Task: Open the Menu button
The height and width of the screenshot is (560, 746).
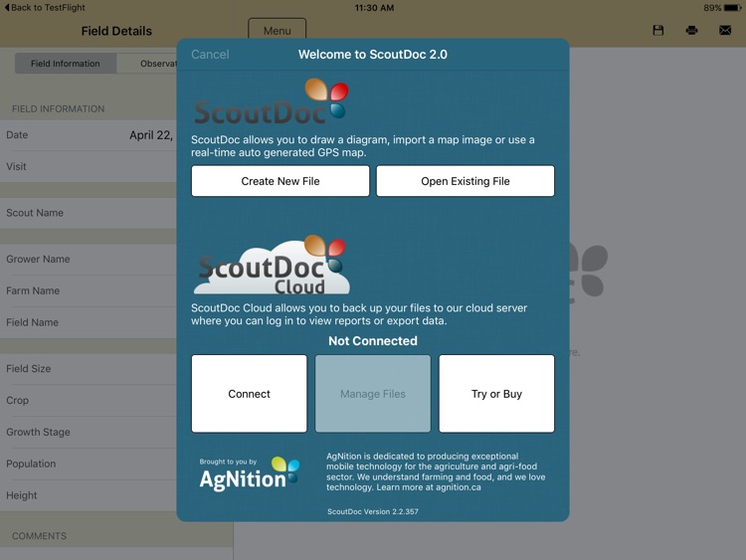Action: (x=277, y=31)
